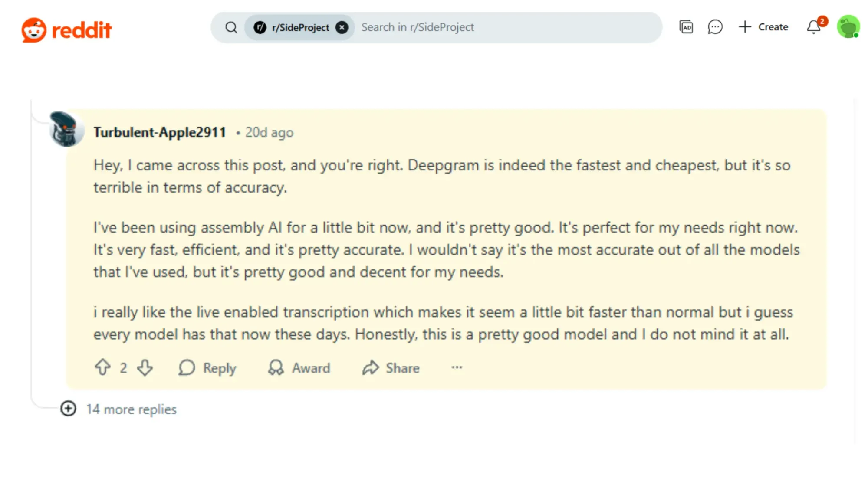
Task: Open Turbulent-Apple2911's profile
Action: (160, 131)
